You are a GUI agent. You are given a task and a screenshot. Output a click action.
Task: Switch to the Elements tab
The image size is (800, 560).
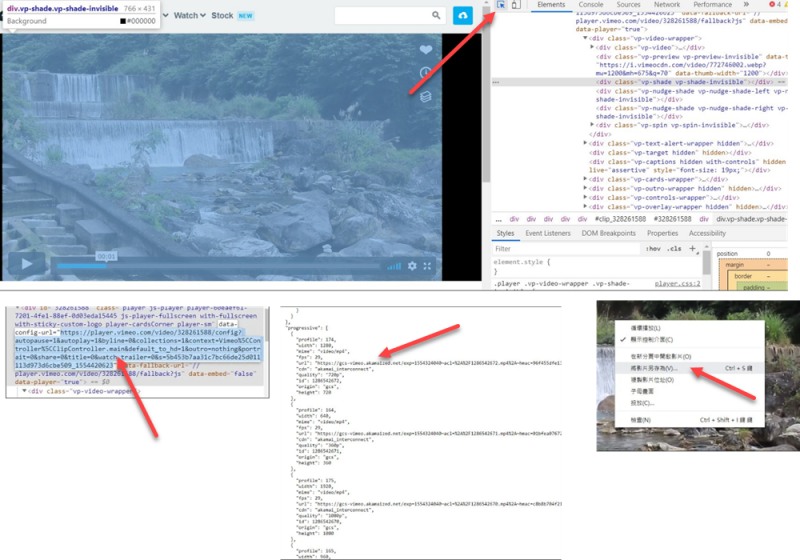(x=551, y=5)
